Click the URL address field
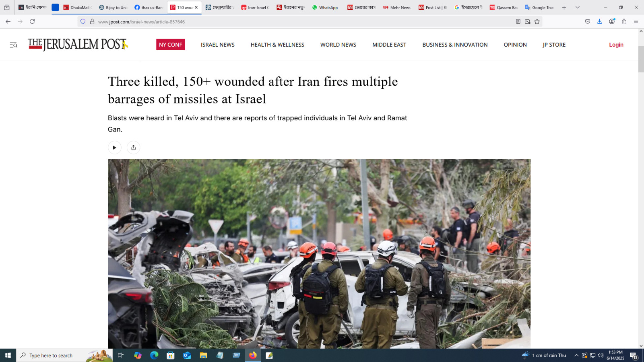The width and height of the screenshot is (644, 362). 282,22
